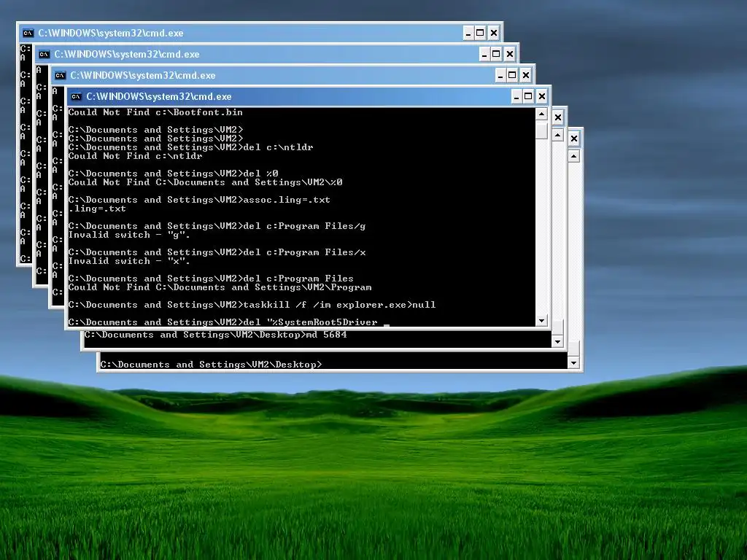This screenshot has height=560, width=747.
Task: Click the '.ling=.txt' output line
Action: [x=97, y=209]
